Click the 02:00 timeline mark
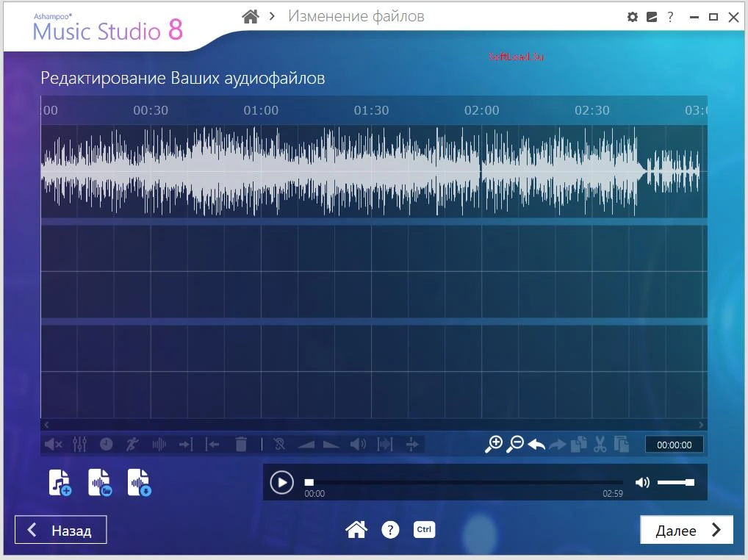The image size is (748, 560). (482, 110)
